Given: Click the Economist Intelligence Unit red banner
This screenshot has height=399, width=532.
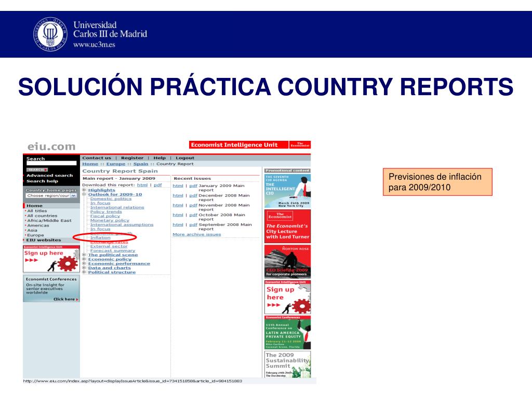Looking at the screenshot, I should click(238, 145).
